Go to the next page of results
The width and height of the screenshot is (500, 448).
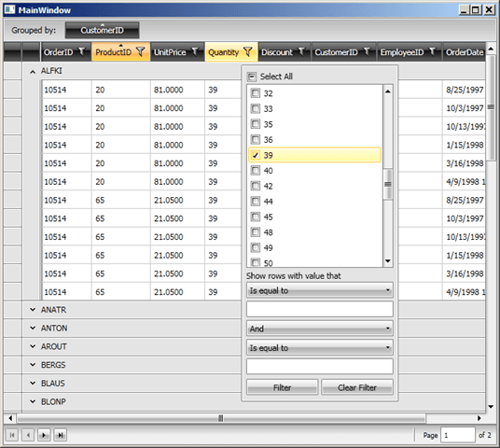(44, 435)
